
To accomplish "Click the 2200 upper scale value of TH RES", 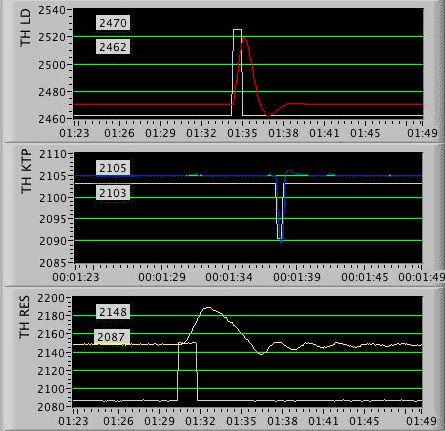I will tap(51, 298).
